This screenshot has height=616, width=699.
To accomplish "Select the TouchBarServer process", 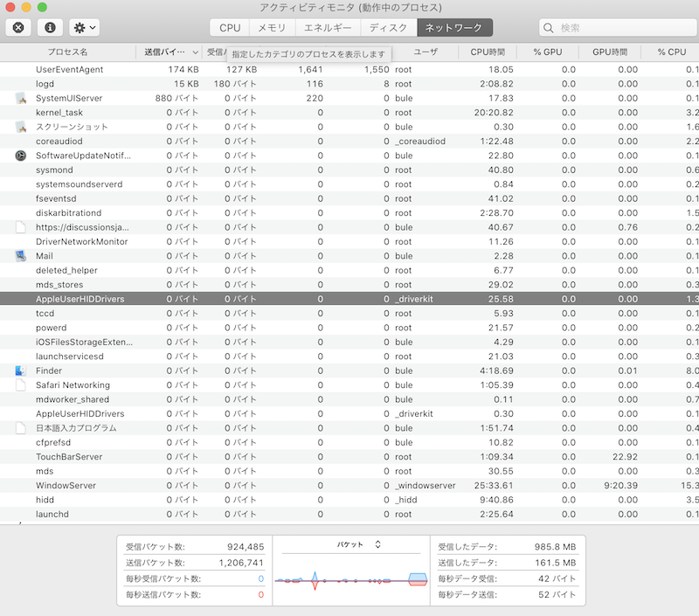I will tap(349, 457).
